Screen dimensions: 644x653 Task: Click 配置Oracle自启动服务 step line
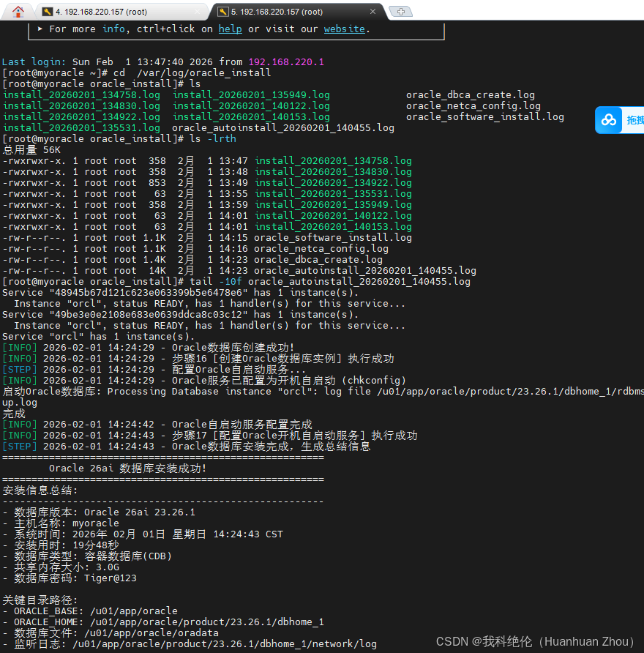(x=154, y=370)
